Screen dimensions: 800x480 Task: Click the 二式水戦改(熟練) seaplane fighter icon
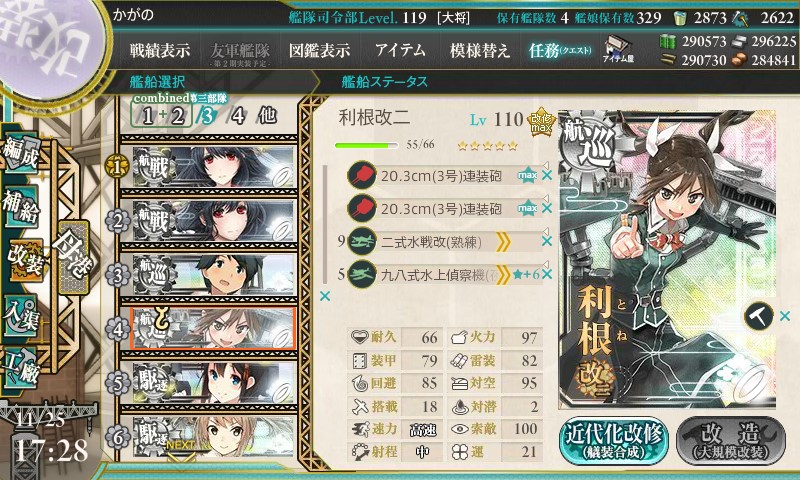tap(361, 241)
